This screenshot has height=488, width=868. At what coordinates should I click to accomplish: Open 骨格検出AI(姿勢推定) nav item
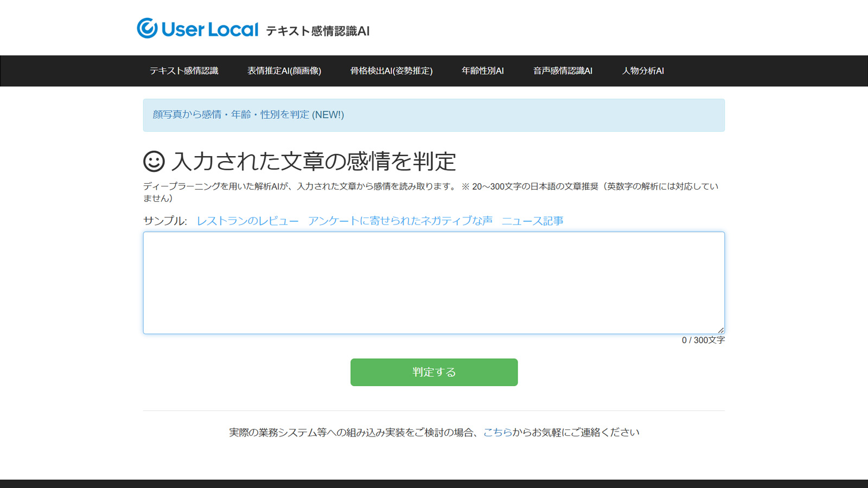[x=391, y=71]
